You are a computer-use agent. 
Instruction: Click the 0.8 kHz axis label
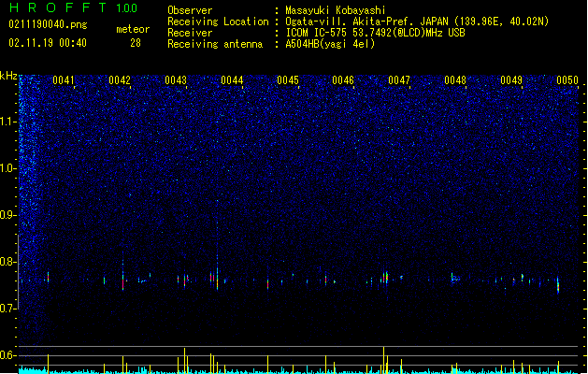(7, 262)
